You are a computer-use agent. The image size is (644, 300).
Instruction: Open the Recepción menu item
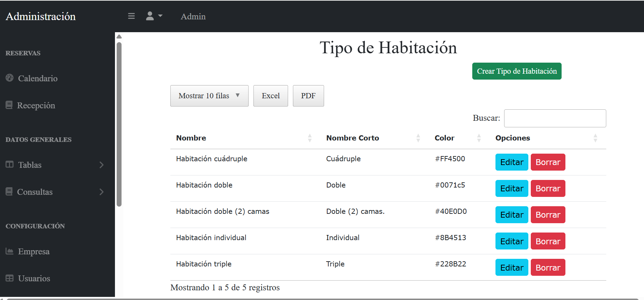point(36,105)
